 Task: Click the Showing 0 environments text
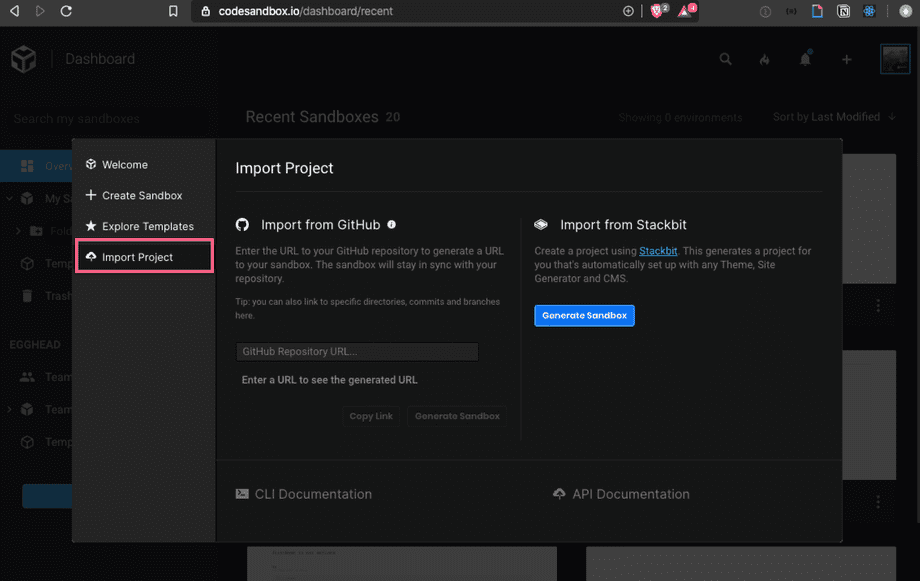680,118
